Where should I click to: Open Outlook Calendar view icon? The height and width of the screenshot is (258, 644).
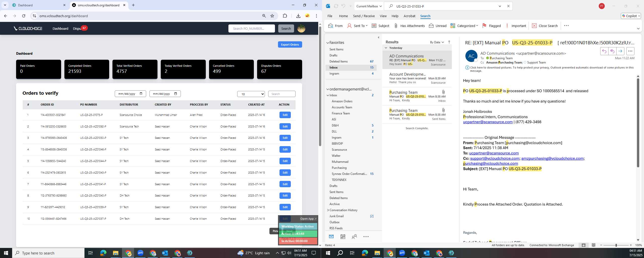[x=343, y=237]
